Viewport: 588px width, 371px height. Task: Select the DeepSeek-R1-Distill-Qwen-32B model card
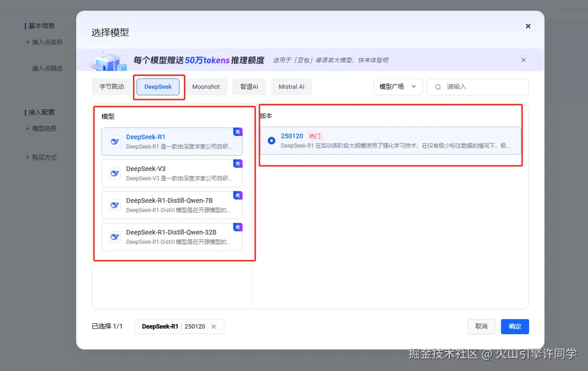tap(172, 237)
